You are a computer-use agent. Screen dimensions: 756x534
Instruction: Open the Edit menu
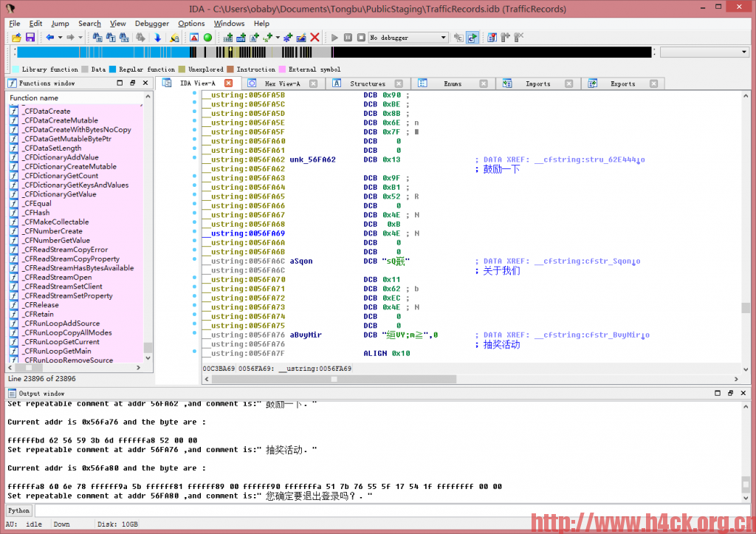pyautogui.click(x=35, y=23)
